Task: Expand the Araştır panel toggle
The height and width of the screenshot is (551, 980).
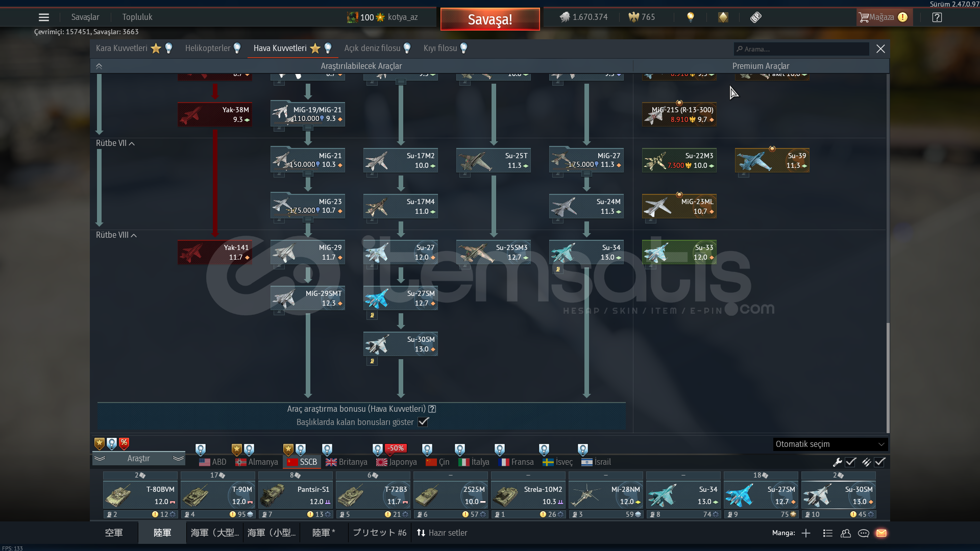Action: click(x=139, y=459)
